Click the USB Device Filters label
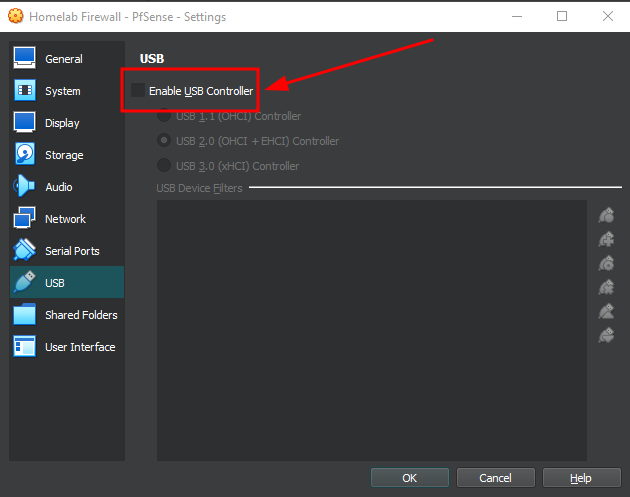Viewport: 630px width, 497px height. [x=199, y=188]
